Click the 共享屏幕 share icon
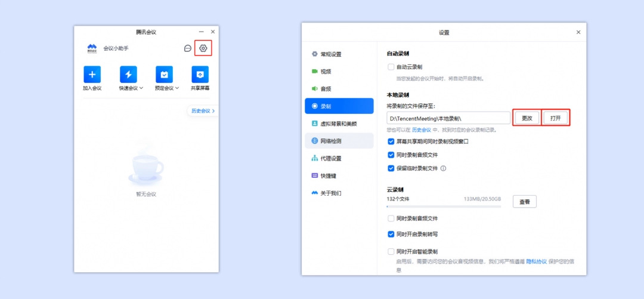The height and width of the screenshot is (299, 644). (x=200, y=75)
